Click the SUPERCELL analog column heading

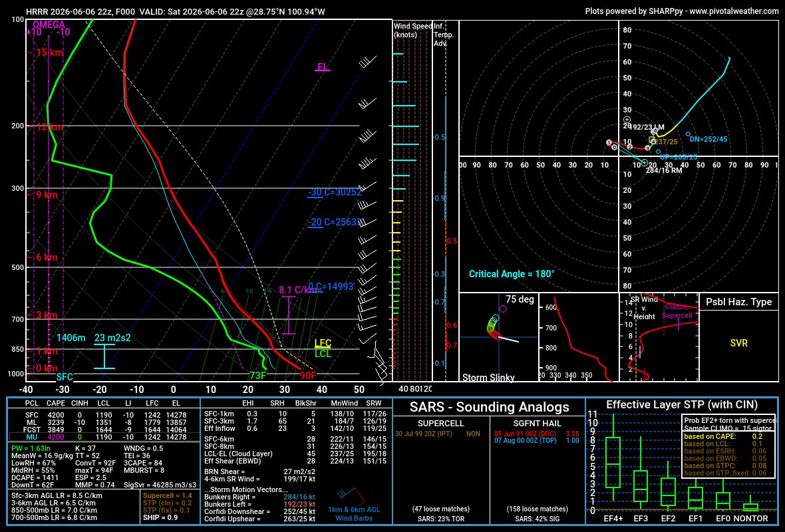[x=440, y=423]
